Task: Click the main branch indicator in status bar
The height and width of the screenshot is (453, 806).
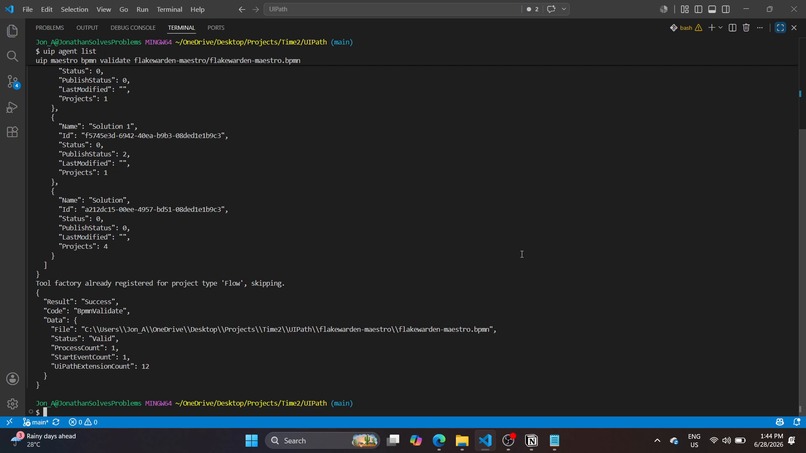Action: pyautogui.click(x=35, y=422)
